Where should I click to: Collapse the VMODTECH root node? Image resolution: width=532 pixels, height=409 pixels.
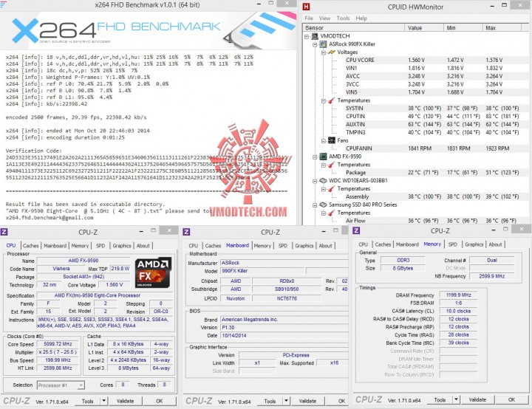tap(307, 36)
